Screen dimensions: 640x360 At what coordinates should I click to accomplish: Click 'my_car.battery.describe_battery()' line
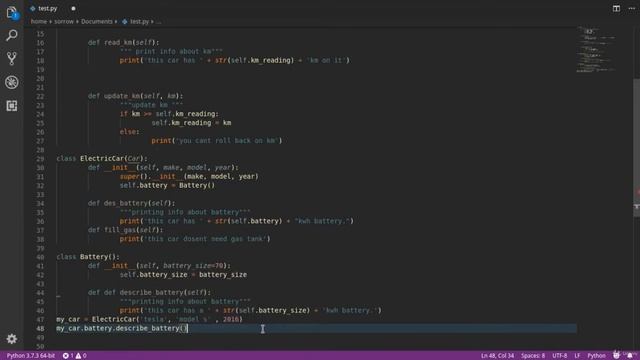coord(122,329)
